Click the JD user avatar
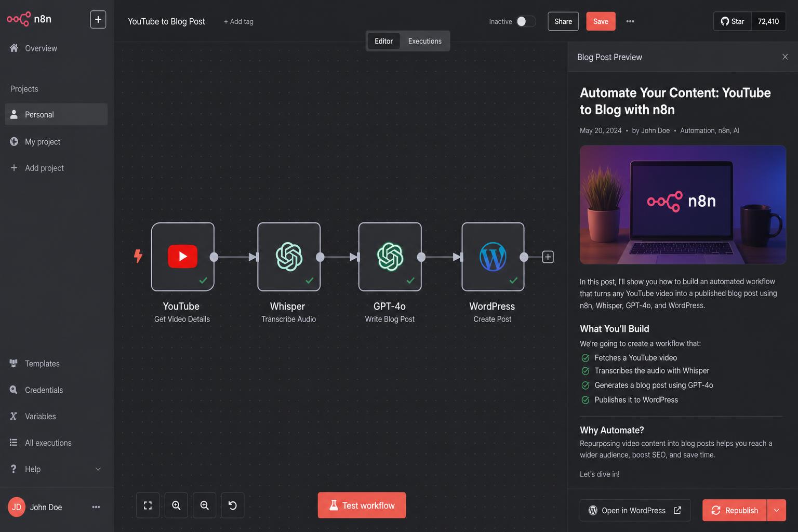The width and height of the screenshot is (798, 532). tap(17, 507)
